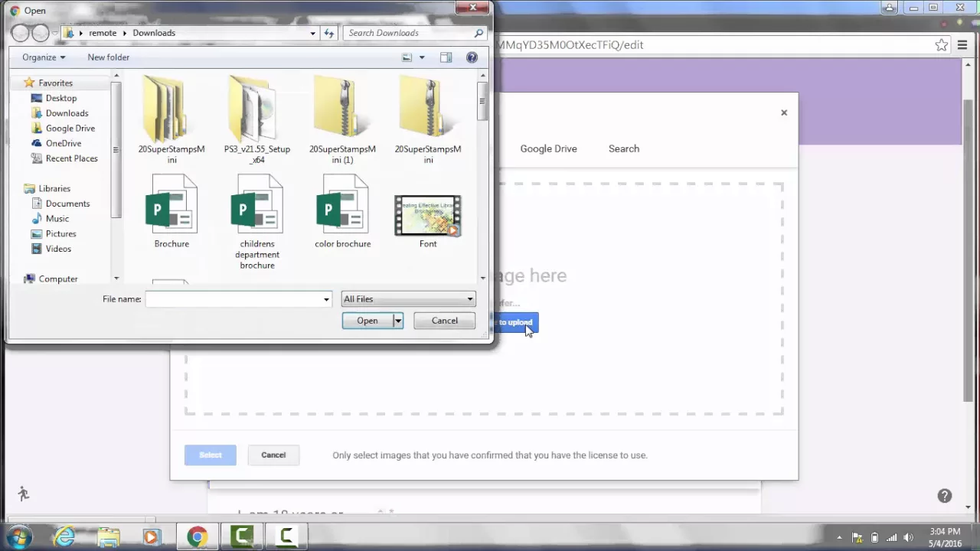This screenshot has width=980, height=551.
Task: Click the Forward navigation arrow in Open dialog
Action: (40, 33)
